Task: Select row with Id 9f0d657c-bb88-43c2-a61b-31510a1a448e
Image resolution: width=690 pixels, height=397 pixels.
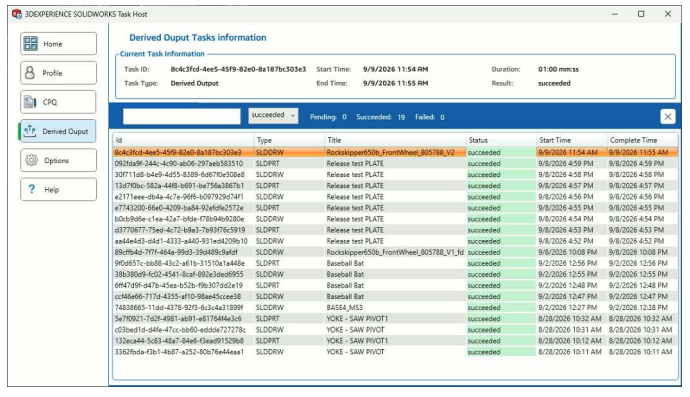Action: [x=395, y=263]
